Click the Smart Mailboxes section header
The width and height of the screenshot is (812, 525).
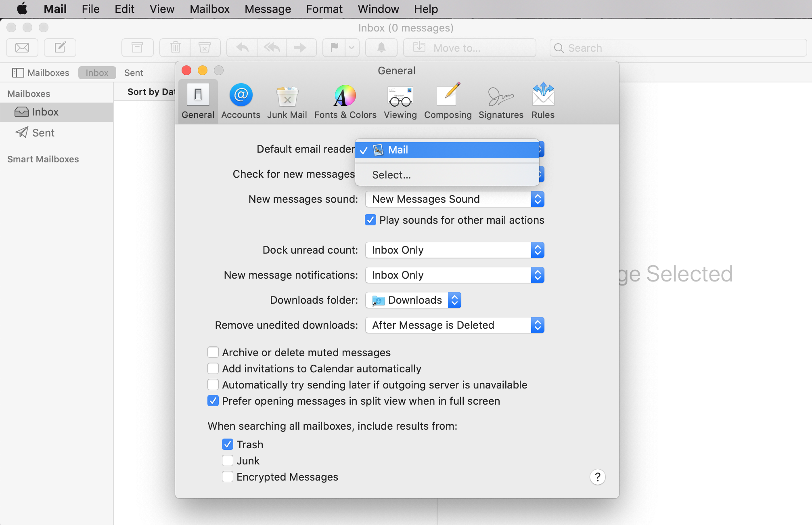43,159
